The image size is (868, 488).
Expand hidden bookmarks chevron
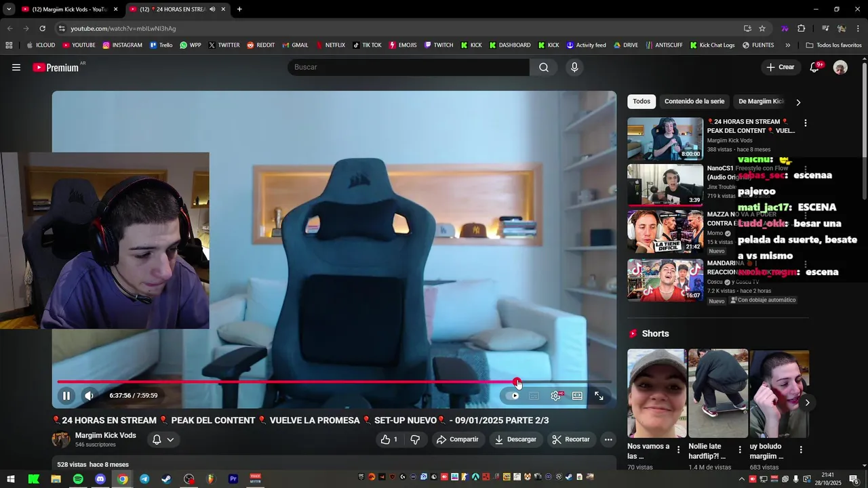coord(787,45)
